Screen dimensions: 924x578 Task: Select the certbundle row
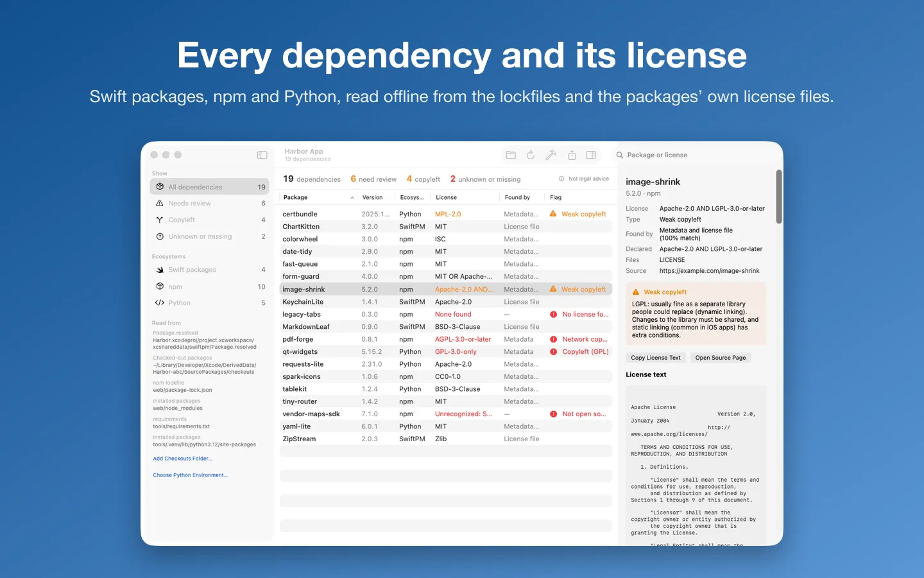(x=446, y=215)
